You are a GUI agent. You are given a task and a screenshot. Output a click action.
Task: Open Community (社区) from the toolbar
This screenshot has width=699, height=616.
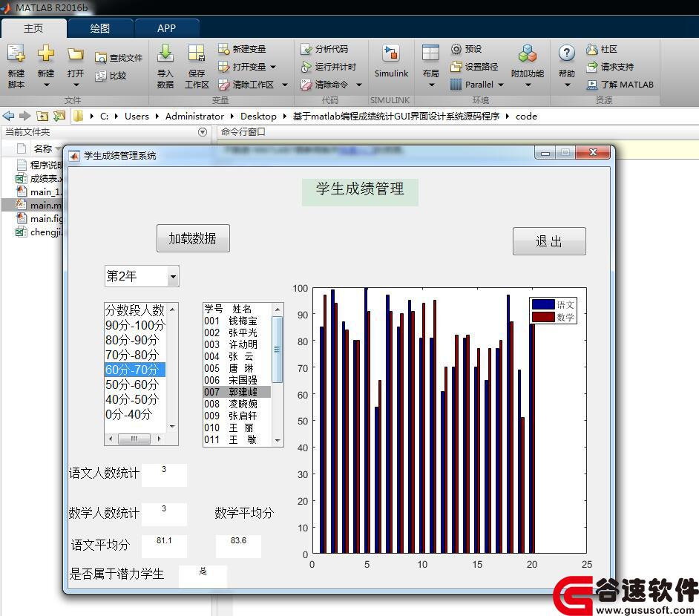pyautogui.click(x=602, y=49)
